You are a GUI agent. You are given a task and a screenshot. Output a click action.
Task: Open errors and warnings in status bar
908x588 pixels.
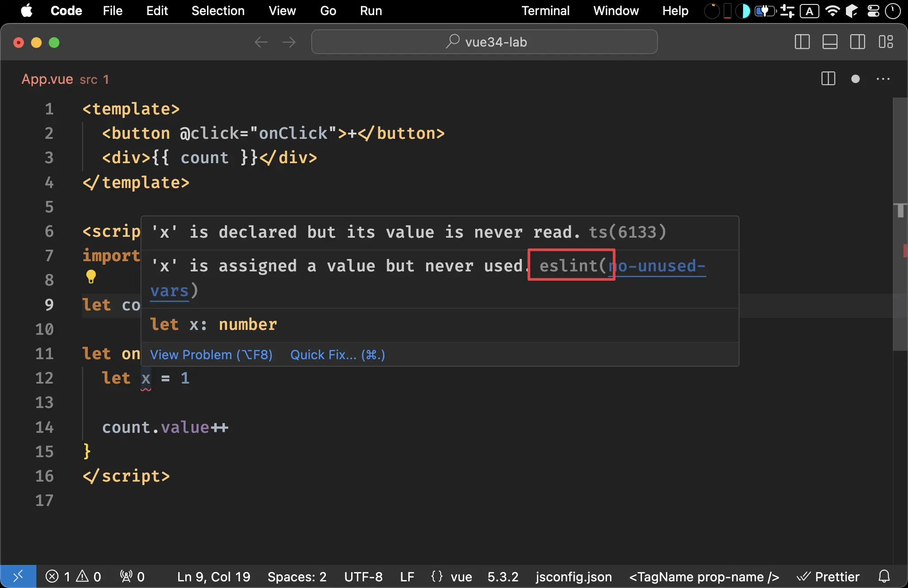click(x=74, y=576)
